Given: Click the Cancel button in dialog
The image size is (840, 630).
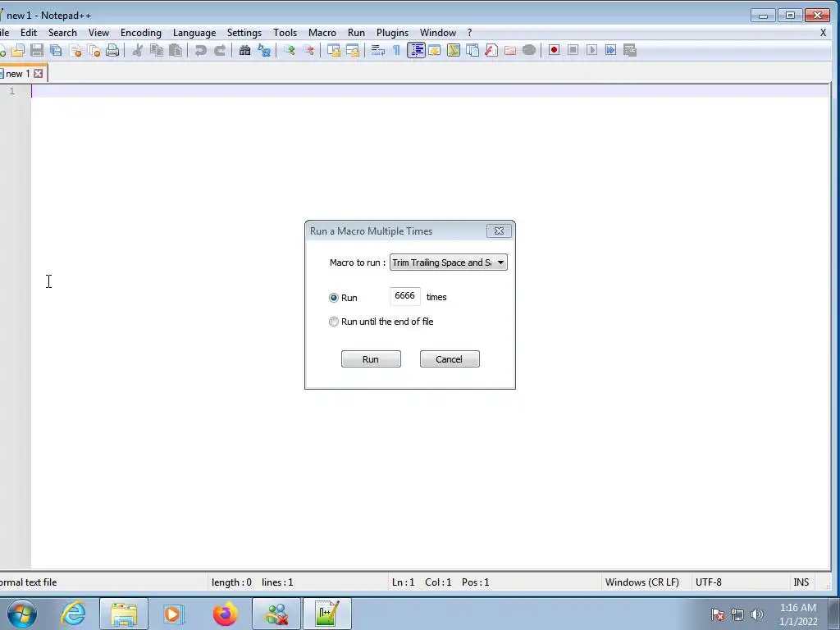Looking at the screenshot, I should (x=450, y=359).
